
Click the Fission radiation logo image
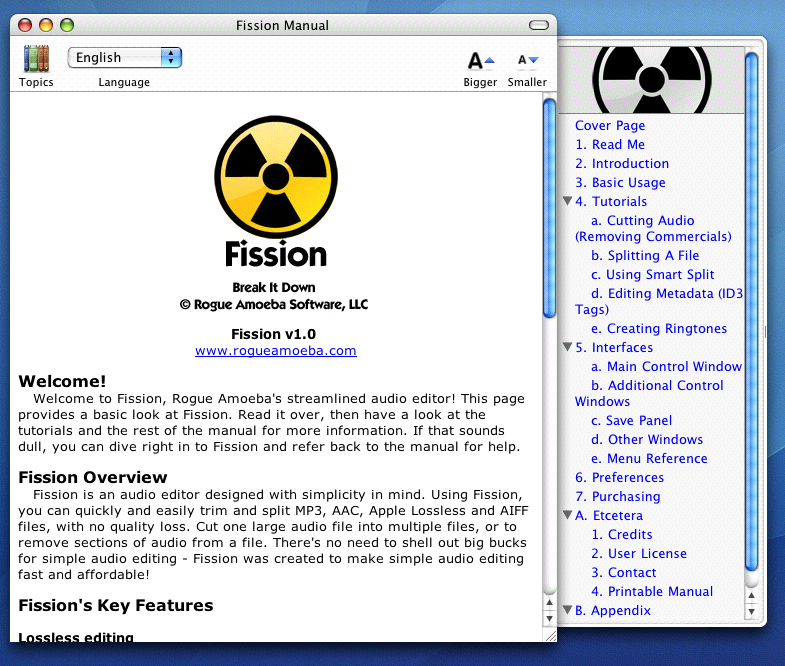276,177
